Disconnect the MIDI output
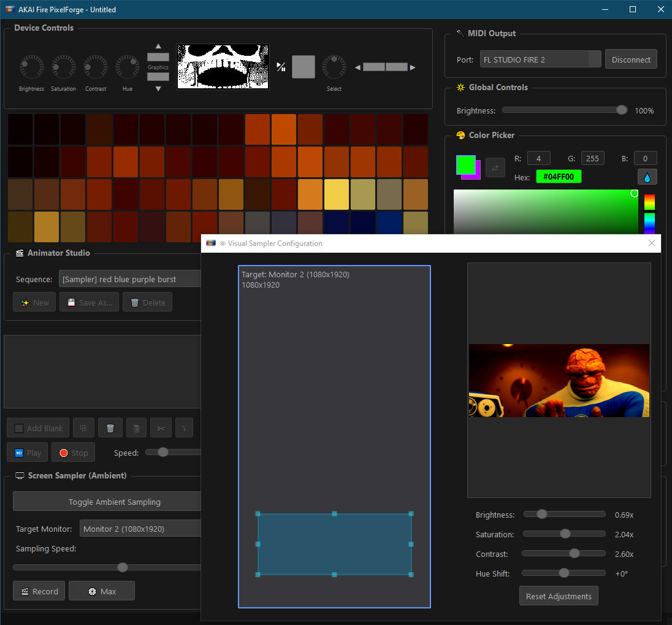This screenshot has height=625, width=672. [631, 59]
